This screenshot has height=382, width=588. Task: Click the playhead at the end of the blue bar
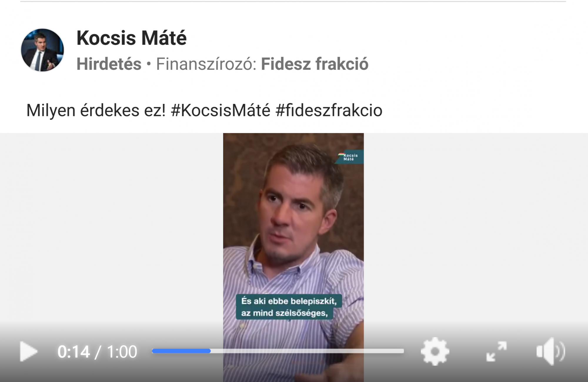pos(209,351)
